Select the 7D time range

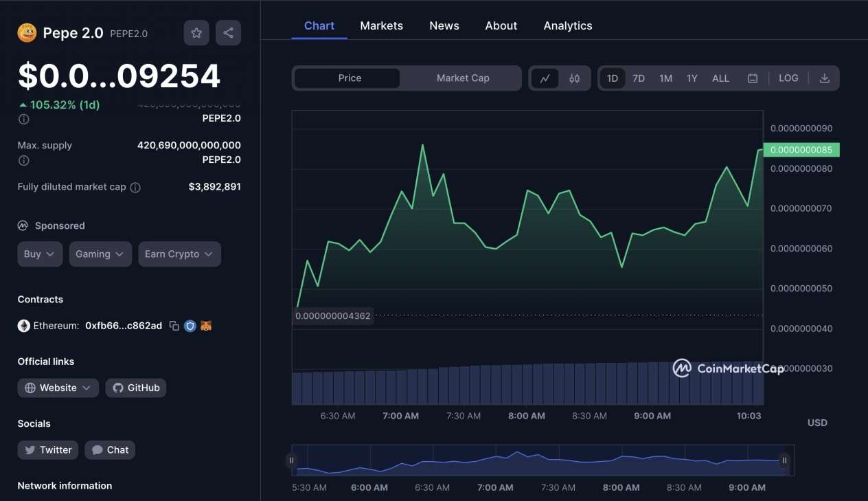(639, 78)
